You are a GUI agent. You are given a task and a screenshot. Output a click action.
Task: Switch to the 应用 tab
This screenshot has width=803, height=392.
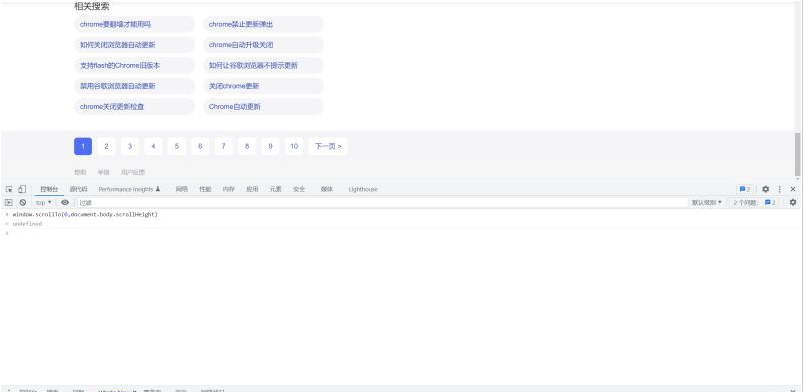click(252, 189)
